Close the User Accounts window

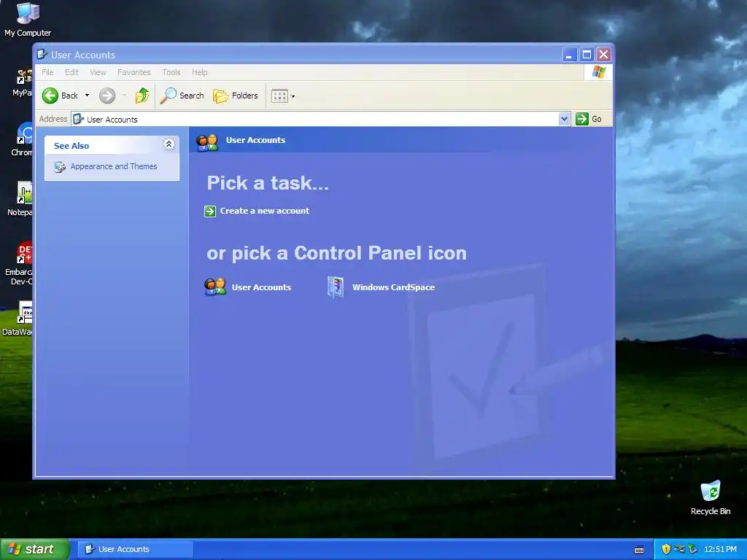pyautogui.click(x=603, y=55)
